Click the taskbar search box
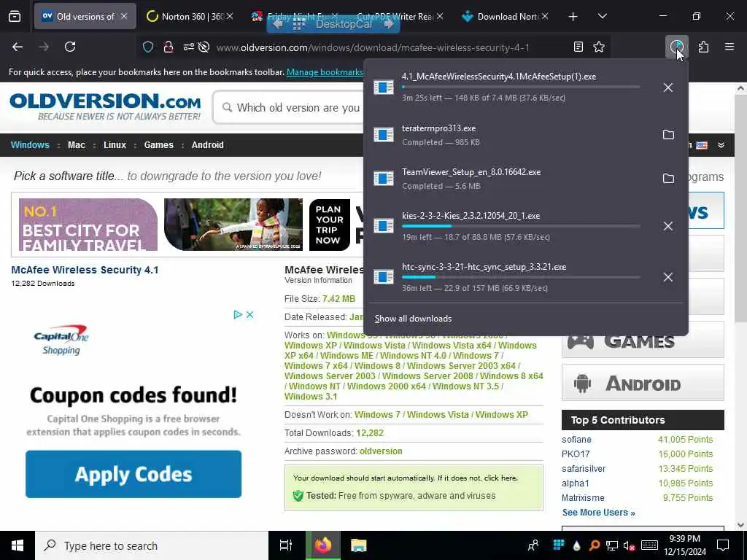 click(152, 545)
